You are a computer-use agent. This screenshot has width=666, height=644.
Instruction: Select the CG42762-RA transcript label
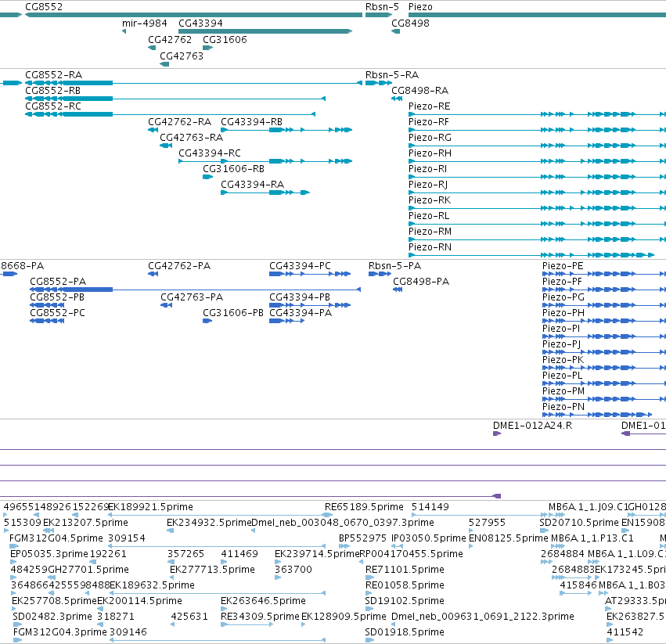179,122
